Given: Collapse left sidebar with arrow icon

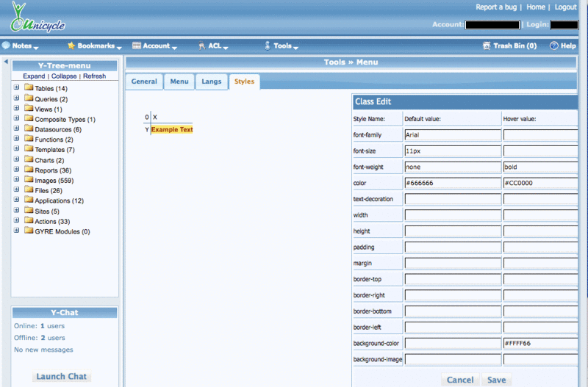Looking at the screenshot, I should tap(6, 62).
